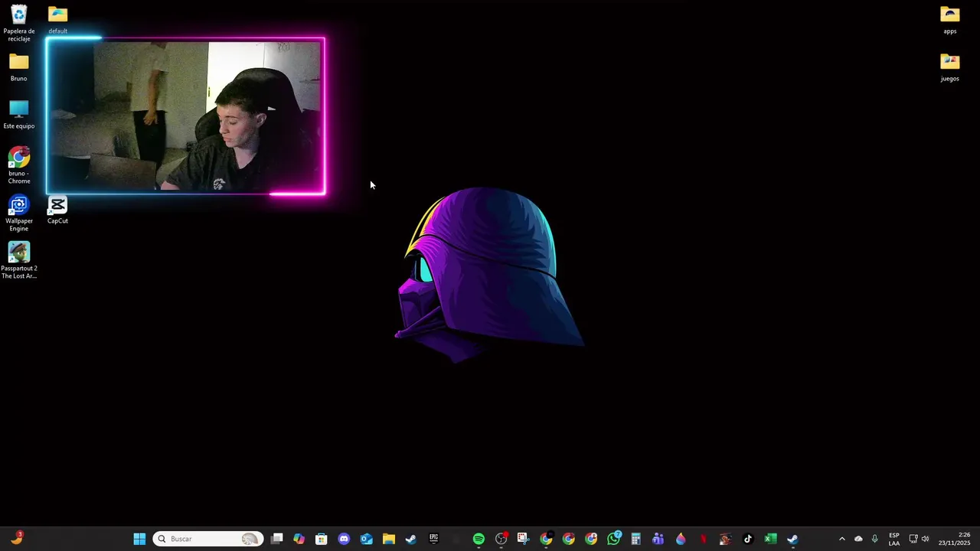Open WhatsApp from the taskbar

613,539
